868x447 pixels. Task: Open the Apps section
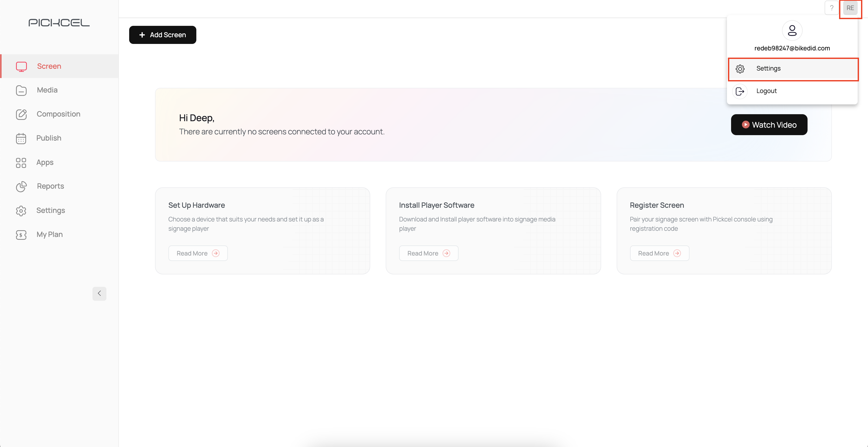[60, 163]
